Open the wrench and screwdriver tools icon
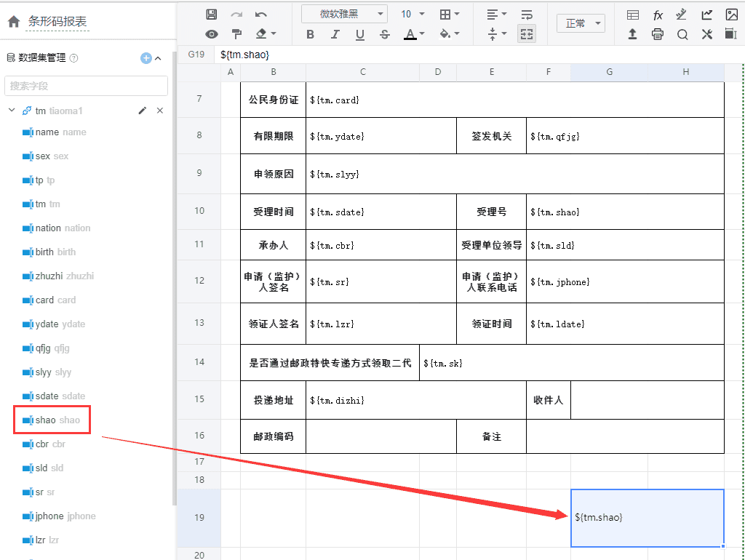 (707, 34)
